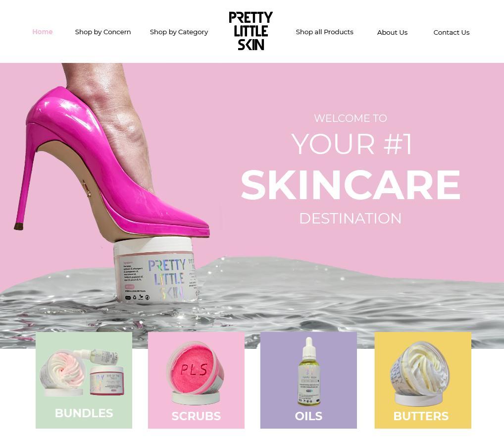Open the Contact Us page

click(x=452, y=32)
